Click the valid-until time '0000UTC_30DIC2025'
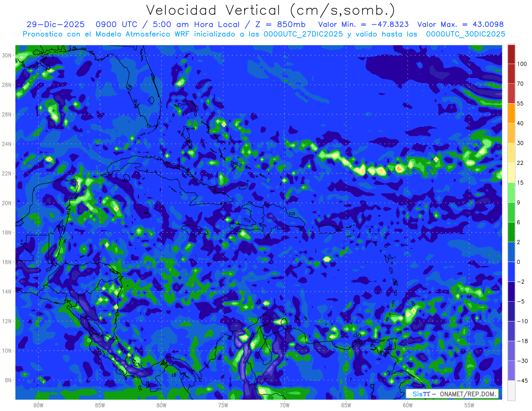Viewport: 532px width, 411px height. [x=465, y=34]
